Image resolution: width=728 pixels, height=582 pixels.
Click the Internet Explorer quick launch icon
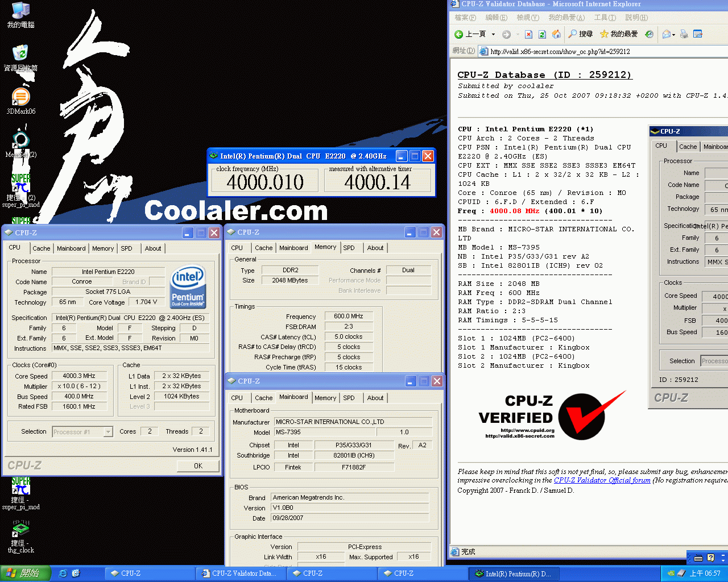coord(63,573)
